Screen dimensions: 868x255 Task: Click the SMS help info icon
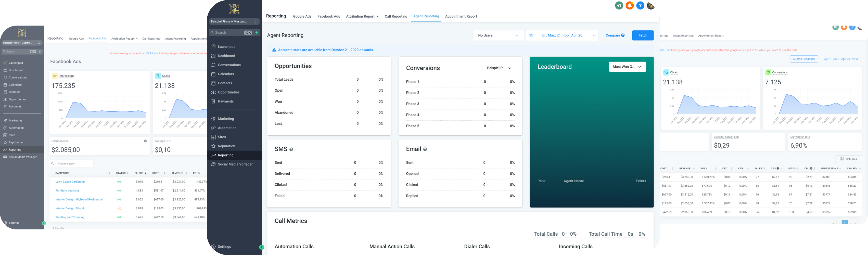(291, 150)
